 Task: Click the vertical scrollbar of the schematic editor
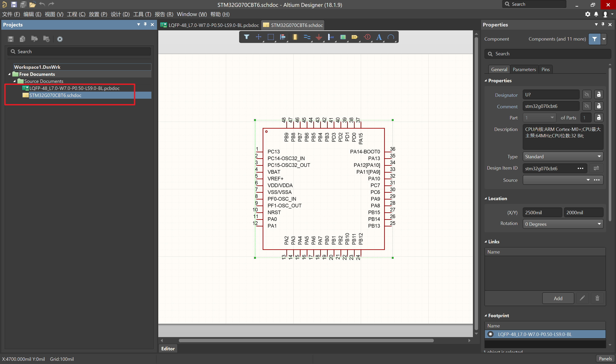[x=476, y=184]
